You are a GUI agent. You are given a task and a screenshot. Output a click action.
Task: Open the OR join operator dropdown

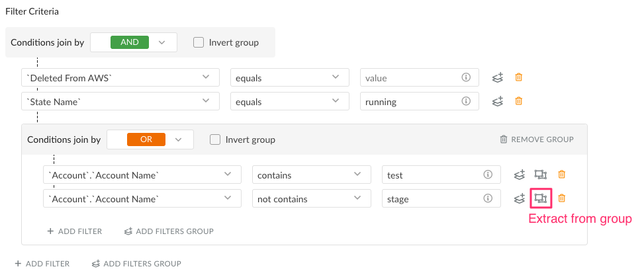pos(150,139)
